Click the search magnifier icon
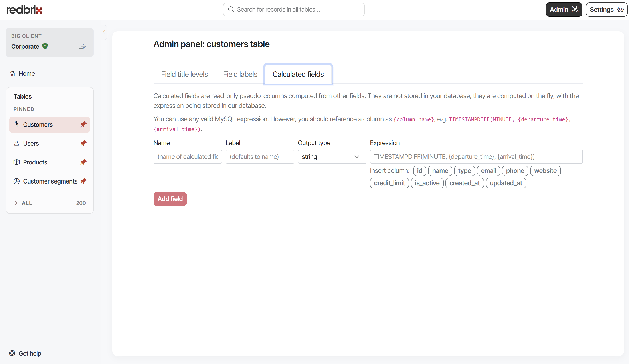 coord(231,10)
